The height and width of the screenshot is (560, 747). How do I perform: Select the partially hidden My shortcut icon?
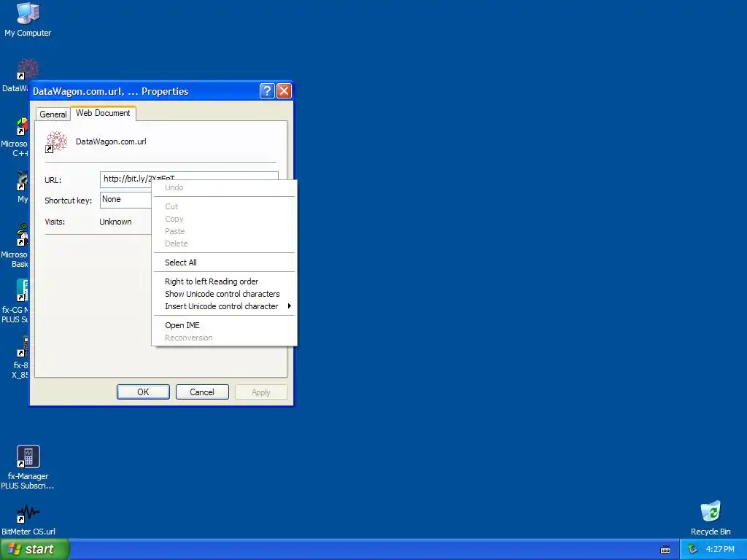click(23, 181)
